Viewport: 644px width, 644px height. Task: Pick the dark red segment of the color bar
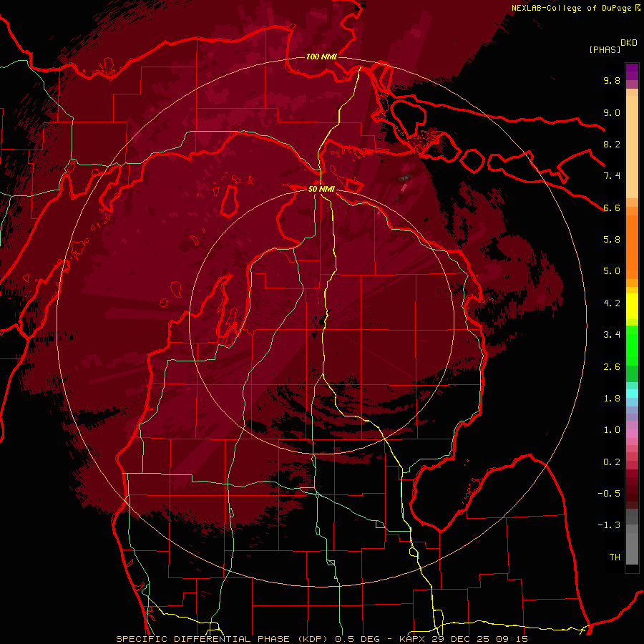pyautogui.click(x=632, y=489)
